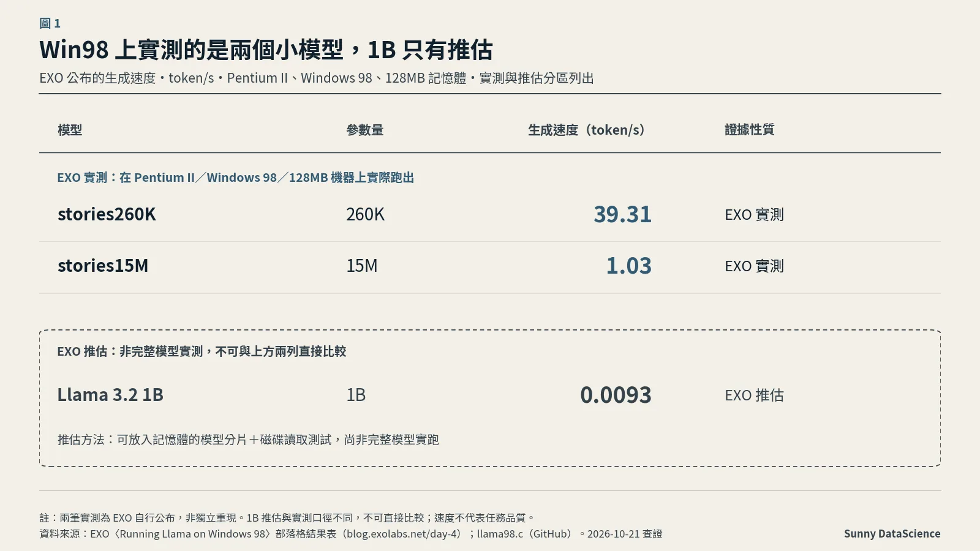This screenshot has height=551, width=980.
Task: Select the section heading starting EXO 實測：在 Pentium II
Action: [236, 178]
